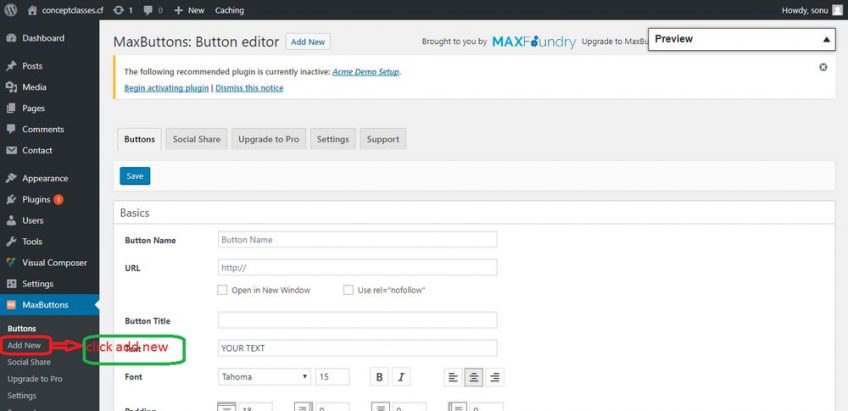
Task: Click the blue Save button
Action: click(x=135, y=176)
